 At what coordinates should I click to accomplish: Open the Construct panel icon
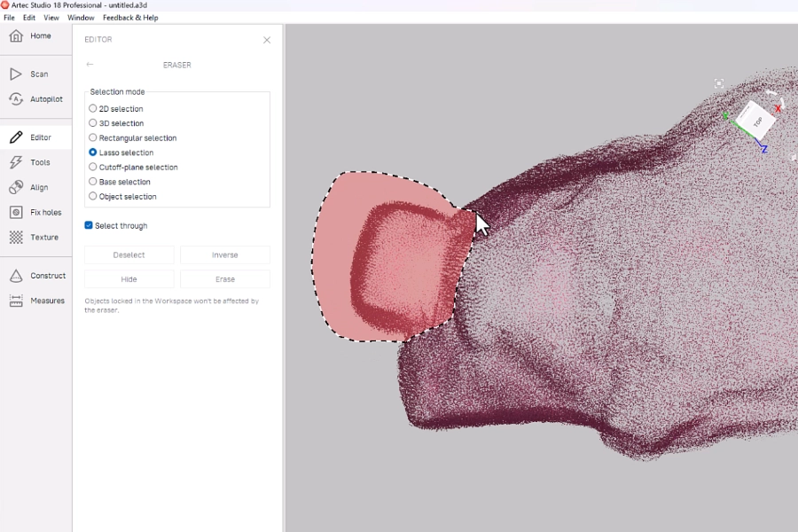pyautogui.click(x=16, y=276)
